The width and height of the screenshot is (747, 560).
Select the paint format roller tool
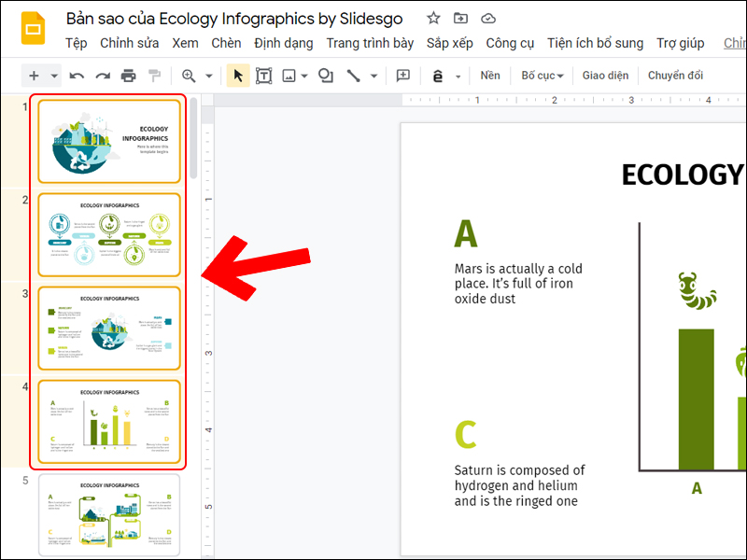tap(155, 76)
